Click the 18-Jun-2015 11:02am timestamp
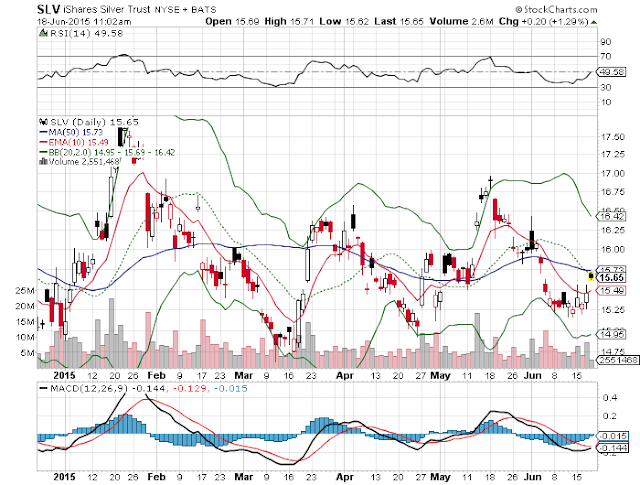Viewport: 640px width, 485px height. point(84,21)
